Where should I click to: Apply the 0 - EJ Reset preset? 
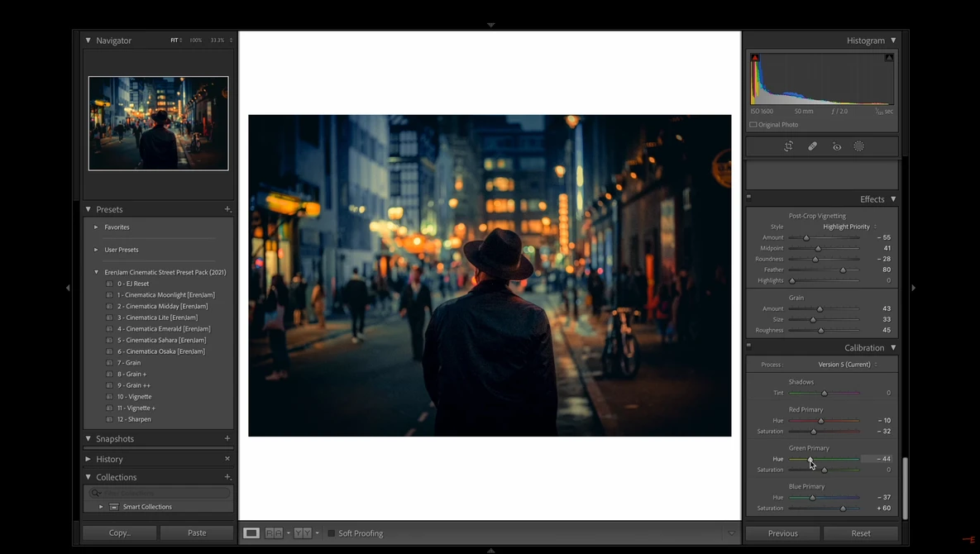[x=133, y=284]
